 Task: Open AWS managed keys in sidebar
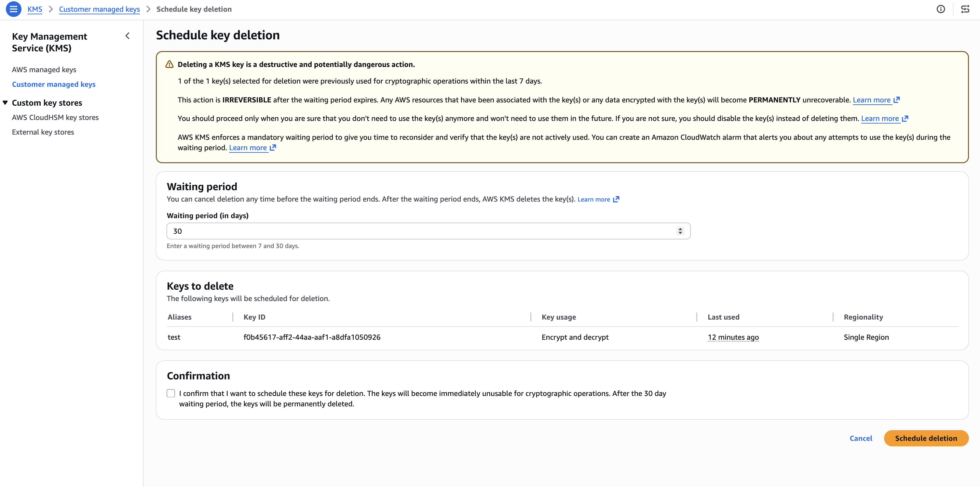coord(44,70)
